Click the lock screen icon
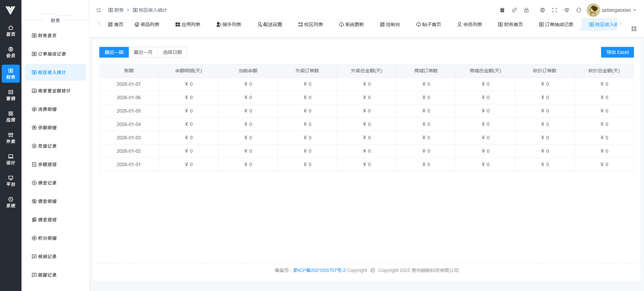The height and width of the screenshot is (291, 644). [526, 10]
